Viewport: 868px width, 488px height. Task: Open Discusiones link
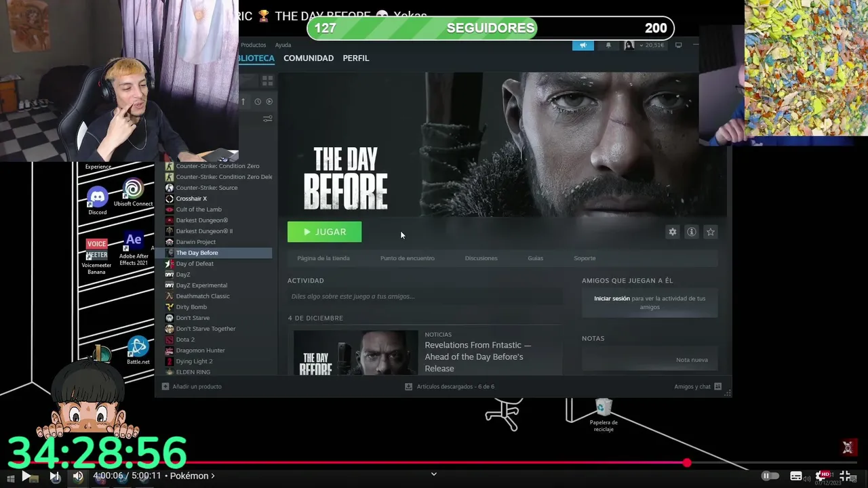point(481,258)
